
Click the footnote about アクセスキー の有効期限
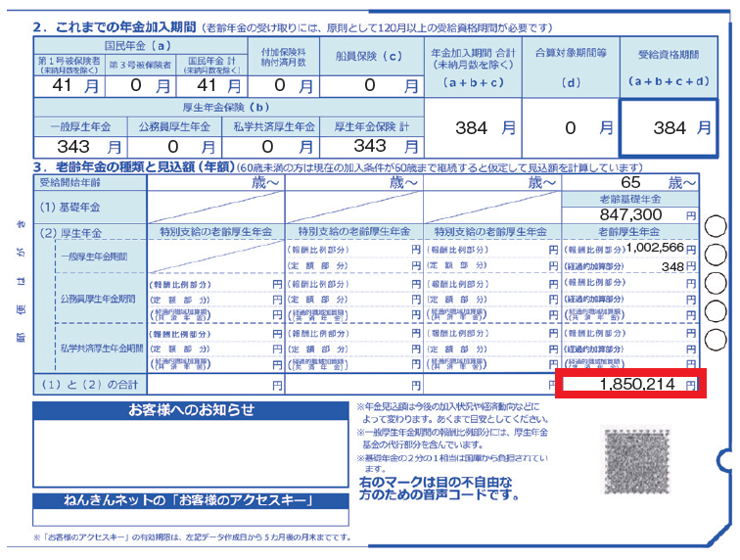193,537
